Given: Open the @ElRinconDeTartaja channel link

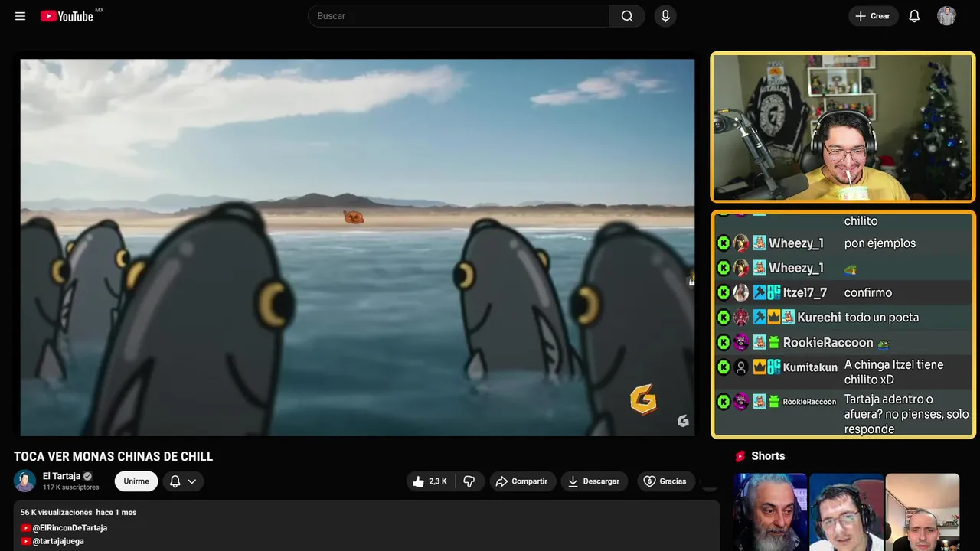Looking at the screenshot, I should point(70,528).
